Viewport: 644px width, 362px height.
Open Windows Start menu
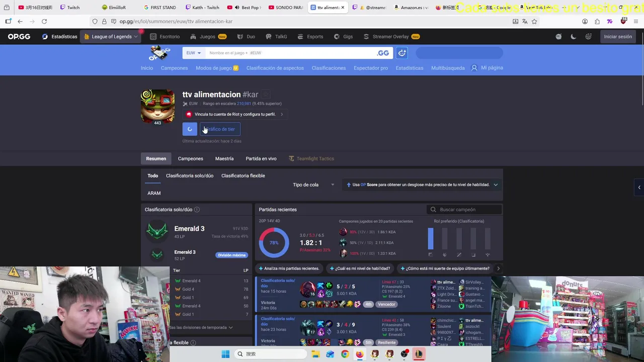tap(225, 354)
